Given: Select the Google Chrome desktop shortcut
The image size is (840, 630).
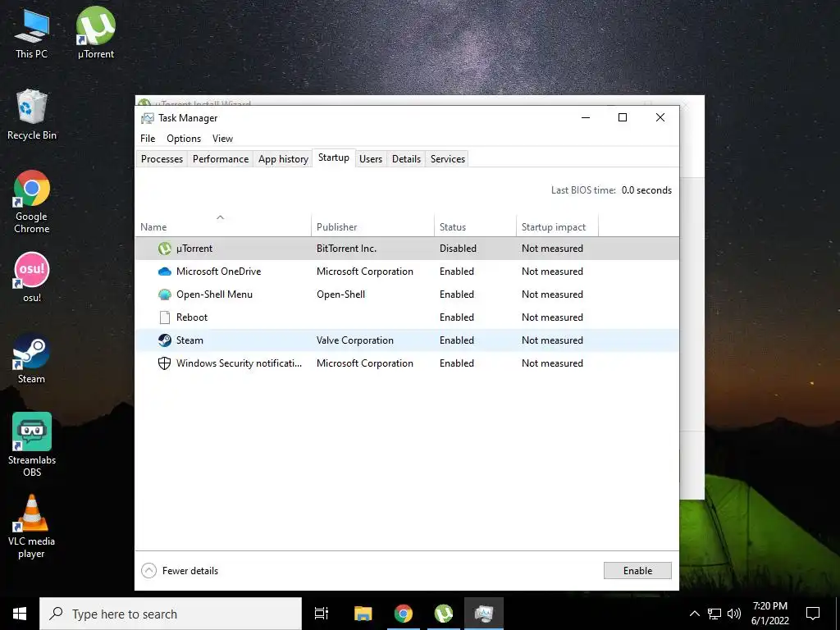Looking at the screenshot, I should point(32,202).
